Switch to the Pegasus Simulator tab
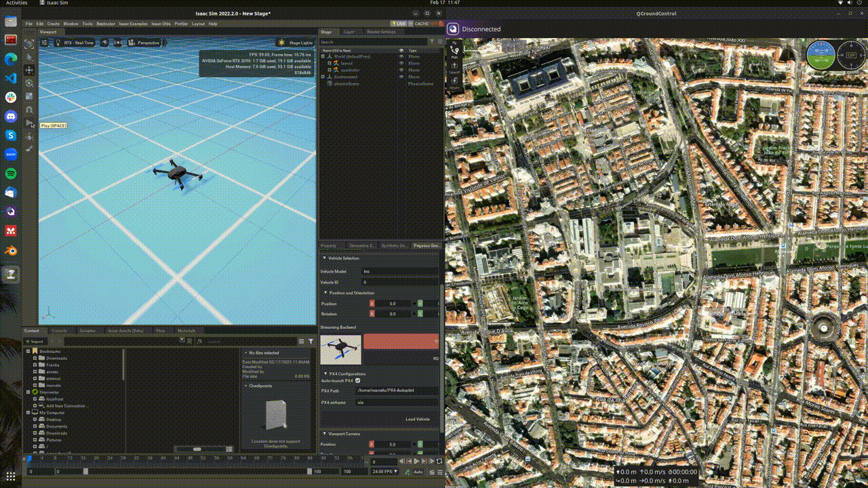 (x=427, y=245)
